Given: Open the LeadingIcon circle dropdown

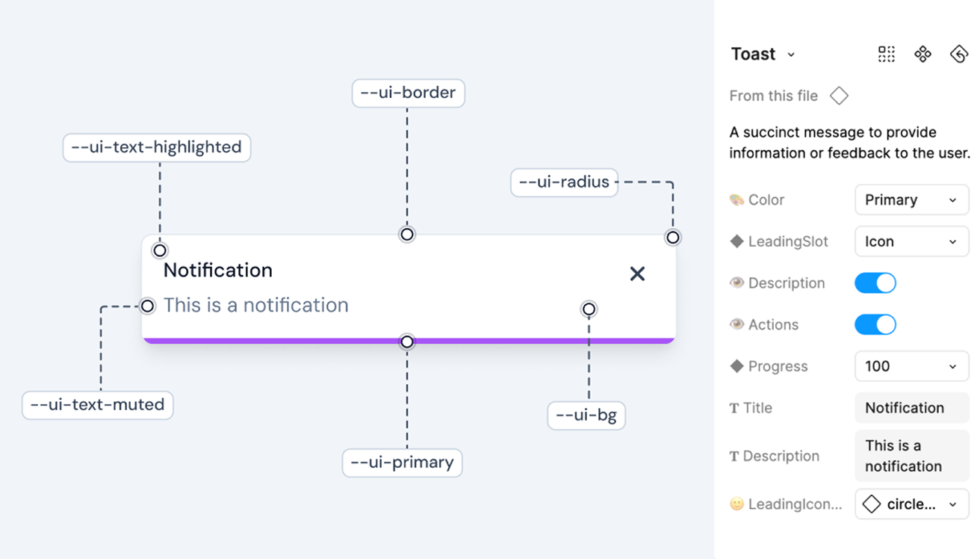Looking at the screenshot, I should (911, 504).
